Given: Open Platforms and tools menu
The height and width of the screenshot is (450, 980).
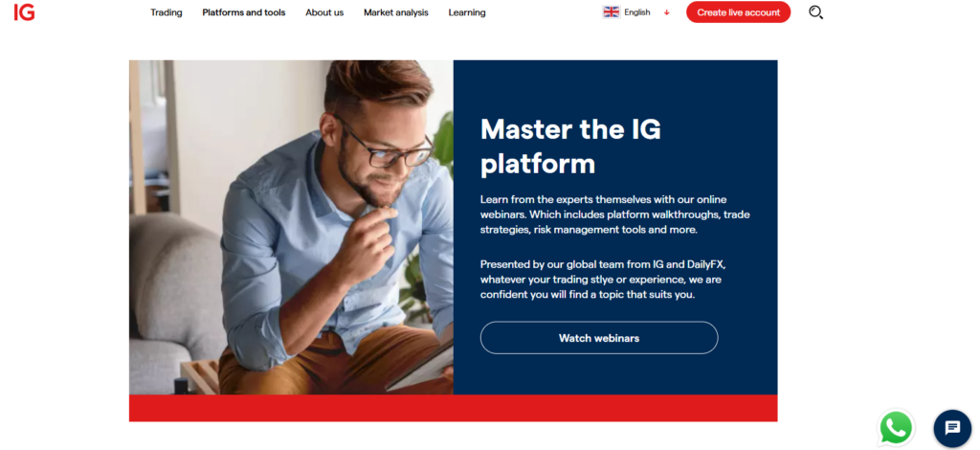Looking at the screenshot, I should coord(244,12).
